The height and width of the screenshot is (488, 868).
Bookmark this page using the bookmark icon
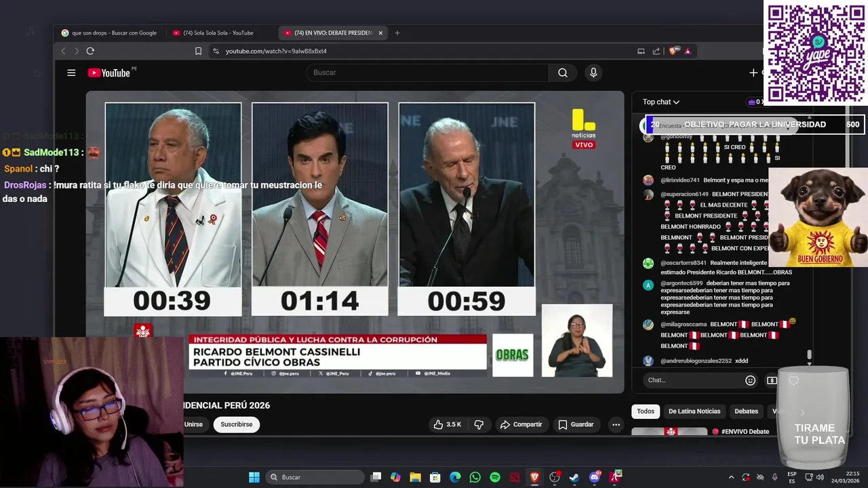198,51
